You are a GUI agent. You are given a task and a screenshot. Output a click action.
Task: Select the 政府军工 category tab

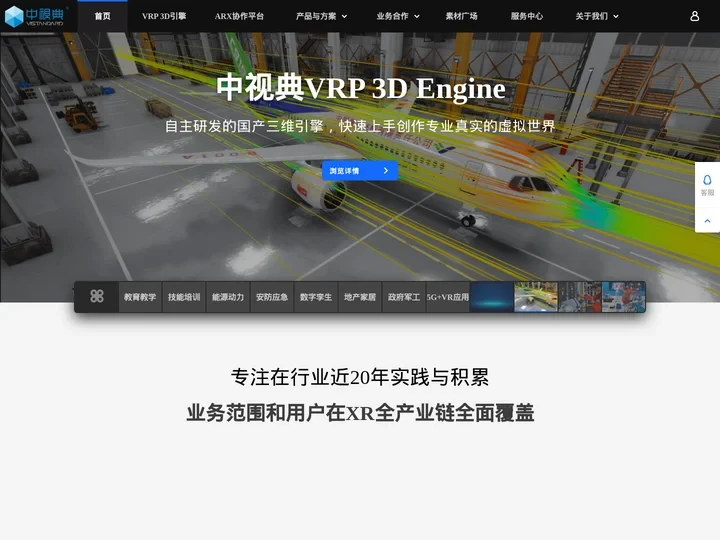pyautogui.click(x=404, y=297)
